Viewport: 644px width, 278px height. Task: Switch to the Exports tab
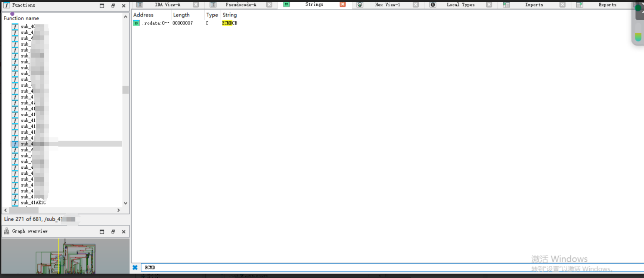pyautogui.click(x=607, y=5)
